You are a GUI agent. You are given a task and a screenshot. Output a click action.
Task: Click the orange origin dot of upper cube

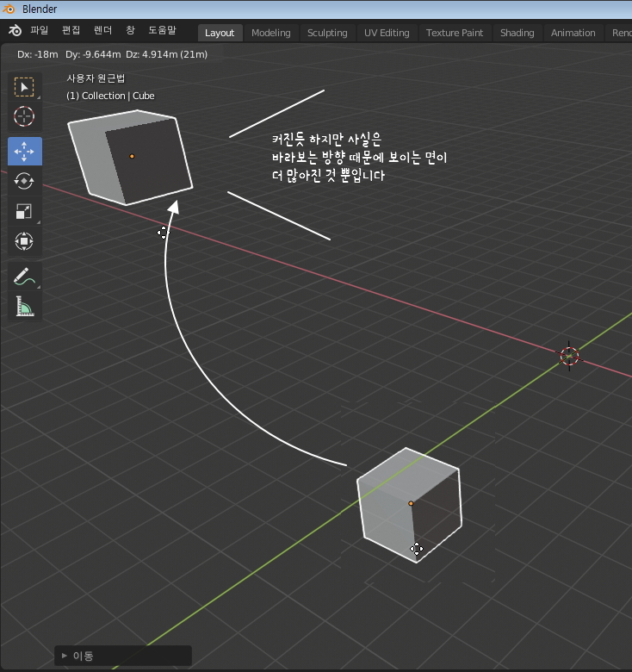132,156
